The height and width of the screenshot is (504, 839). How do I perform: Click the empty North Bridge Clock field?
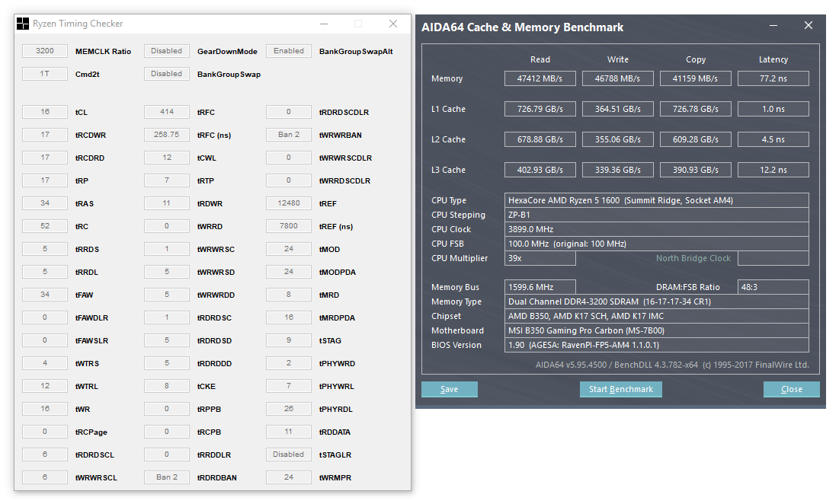click(773, 258)
